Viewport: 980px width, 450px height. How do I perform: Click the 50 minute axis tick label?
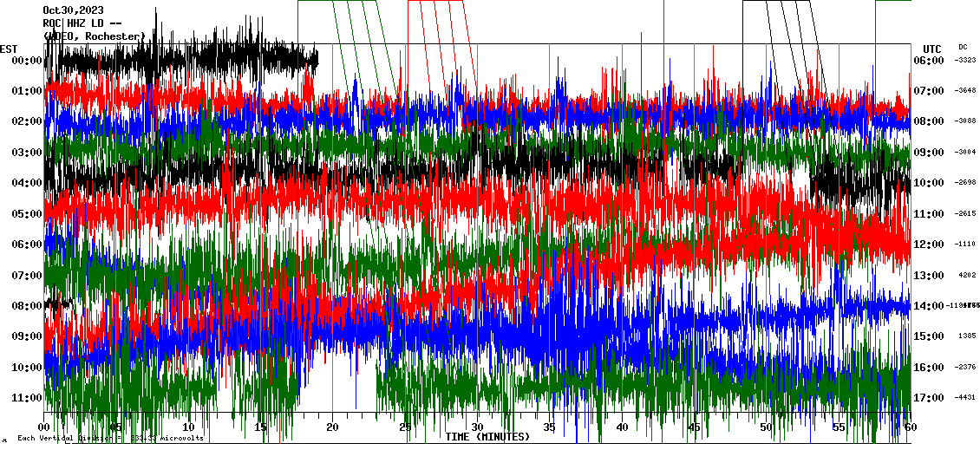tap(766, 427)
